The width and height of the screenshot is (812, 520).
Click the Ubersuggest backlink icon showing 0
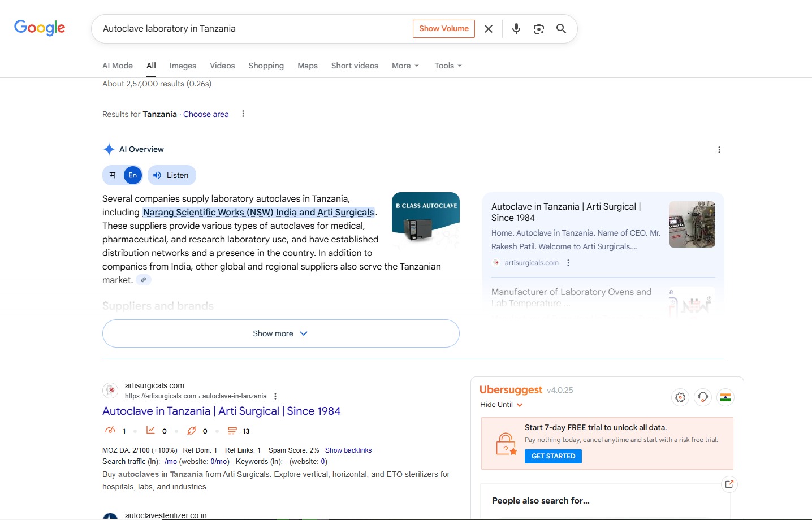click(192, 431)
